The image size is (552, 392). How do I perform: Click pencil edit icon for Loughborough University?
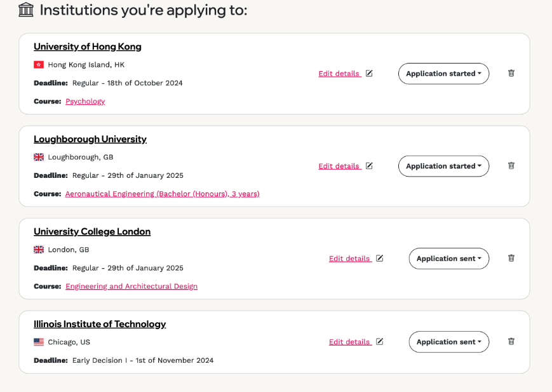tap(369, 166)
